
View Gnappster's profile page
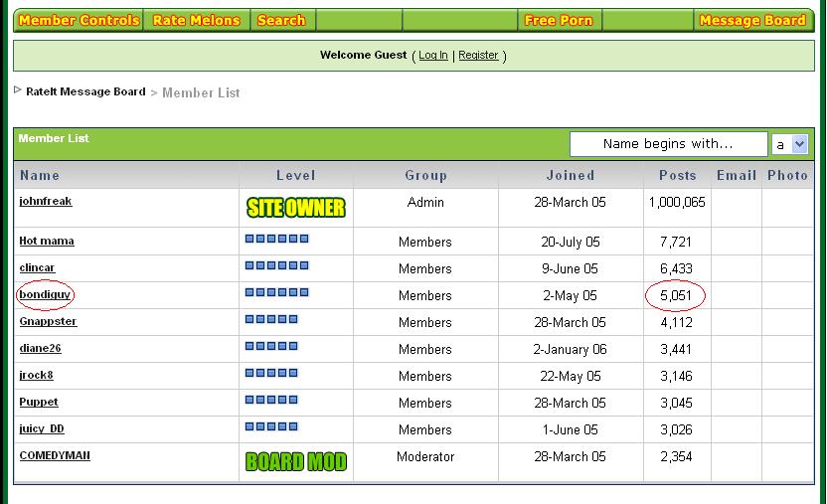tap(48, 321)
